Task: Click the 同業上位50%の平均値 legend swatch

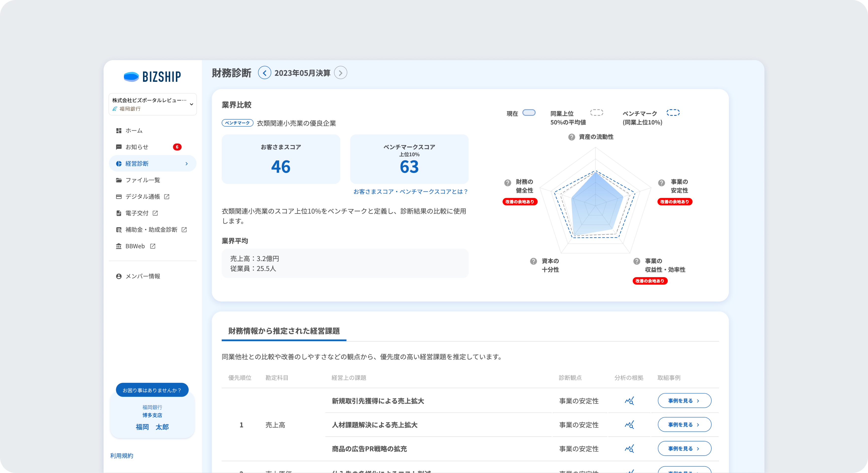Action: pyautogui.click(x=597, y=112)
